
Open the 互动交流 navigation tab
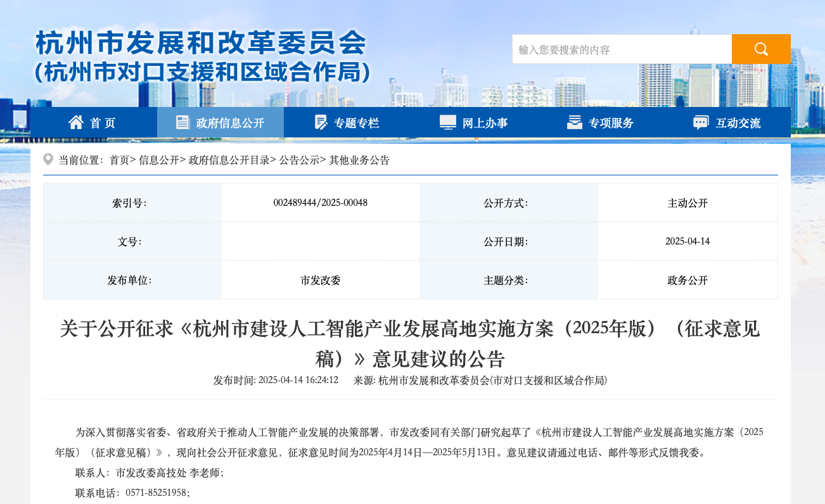coord(727,122)
